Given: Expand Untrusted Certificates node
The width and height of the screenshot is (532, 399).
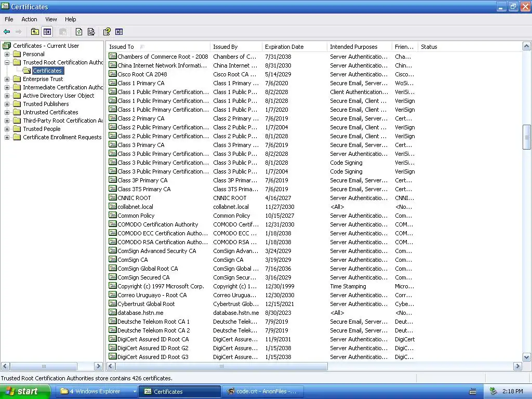Looking at the screenshot, I should click(7, 112).
